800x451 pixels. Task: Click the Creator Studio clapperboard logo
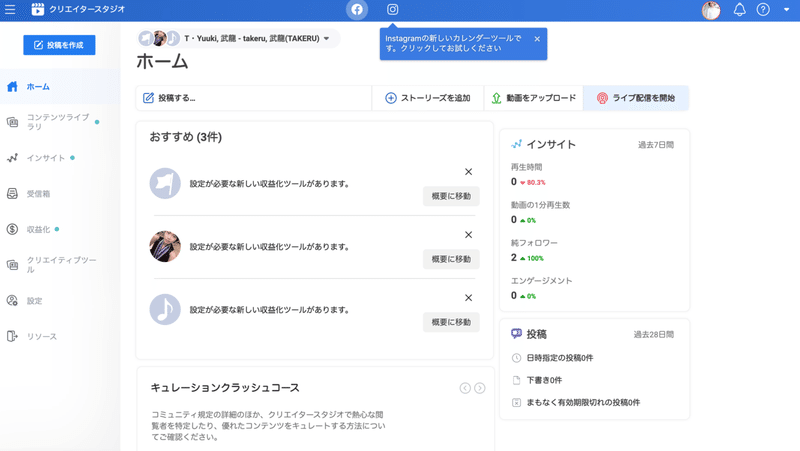pos(37,9)
